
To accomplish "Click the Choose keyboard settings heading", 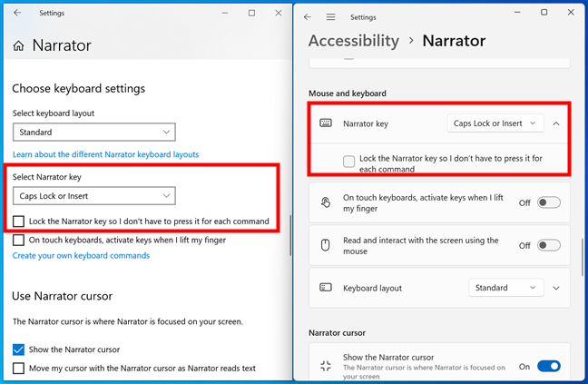I will tap(78, 88).
